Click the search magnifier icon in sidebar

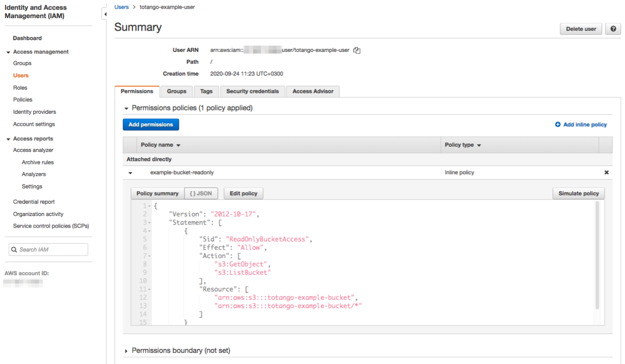[14, 250]
